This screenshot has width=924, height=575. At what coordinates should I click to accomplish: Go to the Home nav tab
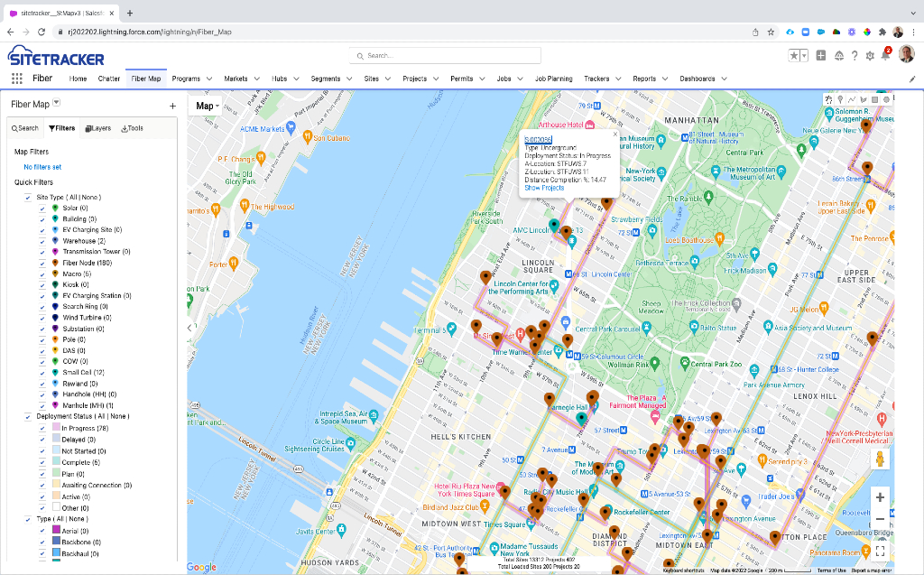78,79
